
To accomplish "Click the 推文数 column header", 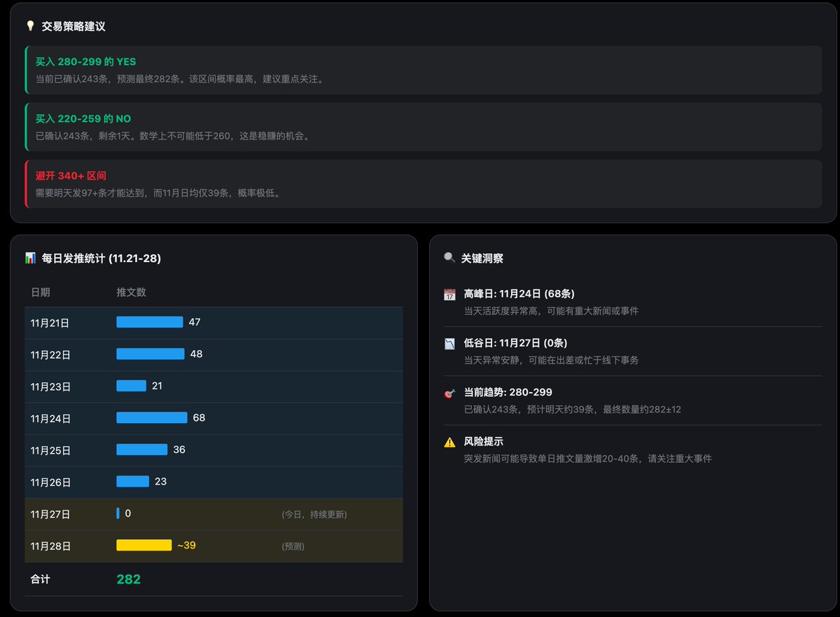I will pyautogui.click(x=132, y=292).
